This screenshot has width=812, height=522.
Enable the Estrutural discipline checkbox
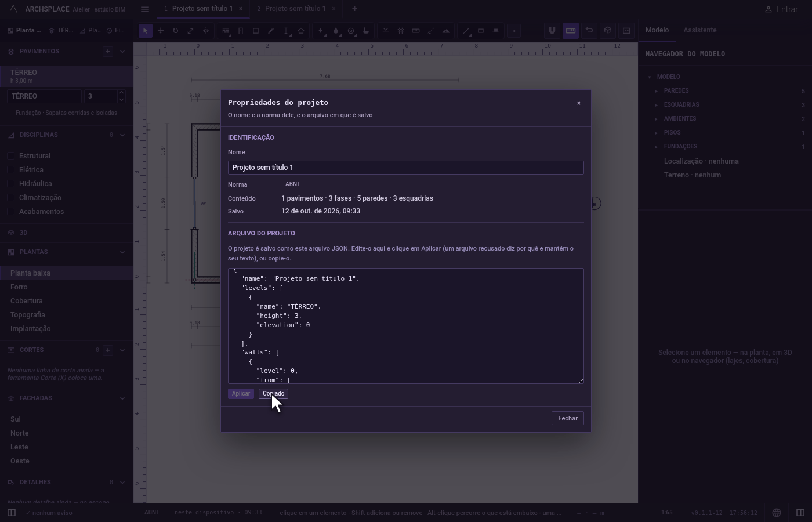[x=10, y=156]
